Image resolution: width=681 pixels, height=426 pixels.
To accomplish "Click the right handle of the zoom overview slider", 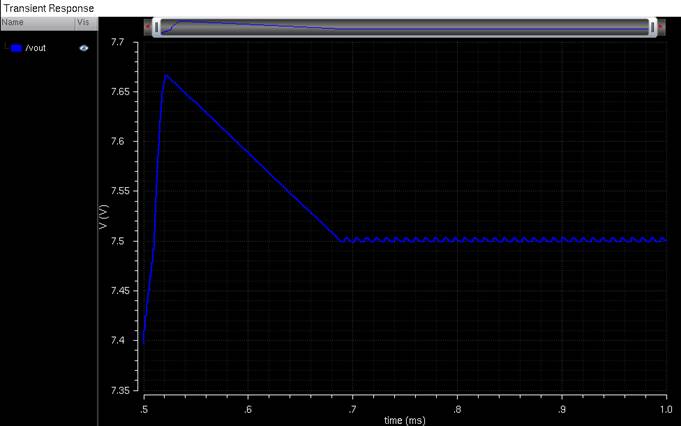I will click(652, 27).
